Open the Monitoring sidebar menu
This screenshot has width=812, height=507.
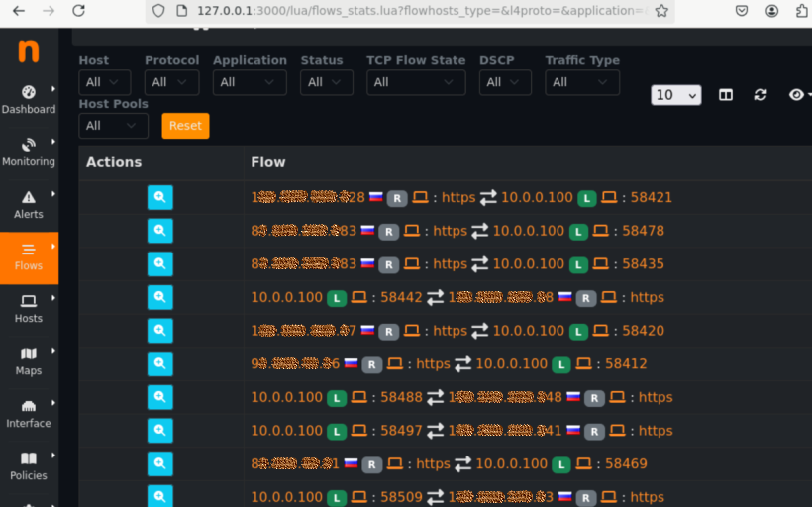point(29,152)
